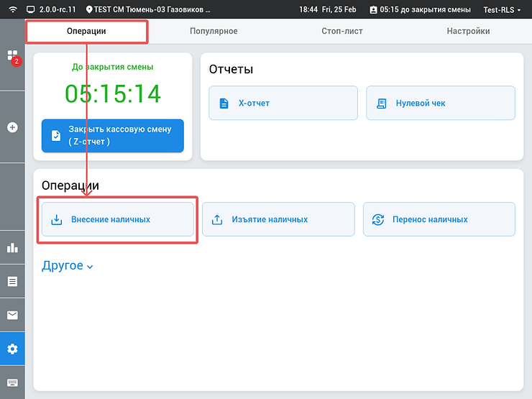Image resolution: width=532 pixels, height=399 pixels.
Task: Click the До закрытия смены label
Action: (113, 67)
